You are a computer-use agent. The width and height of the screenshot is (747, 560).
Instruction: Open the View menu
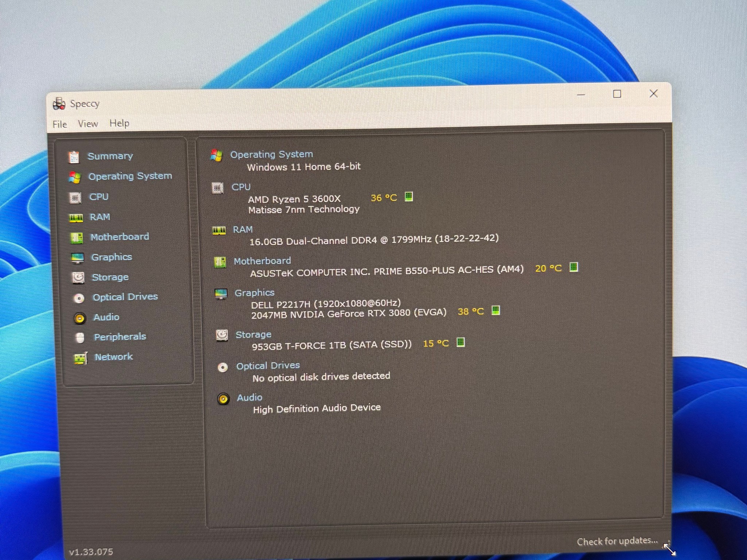pos(88,124)
